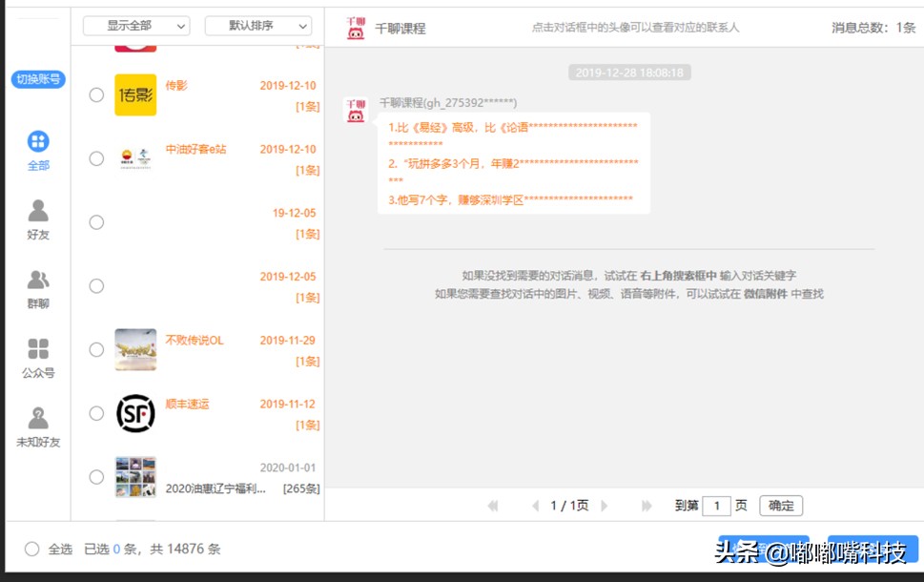Click the 千聊课程 avatar in the chat header

pos(354,27)
